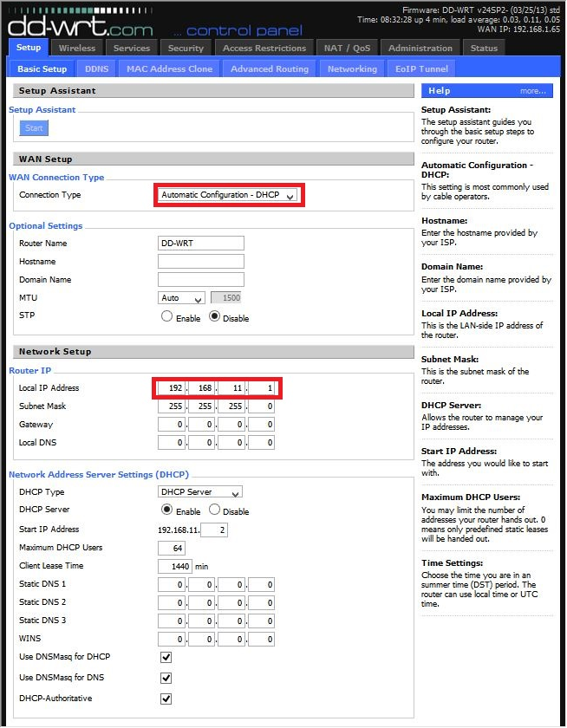The height and width of the screenshot is (728, 567).
Task: Open the EoIP Tunnel subtab
Action: click(x=421, y=68)
